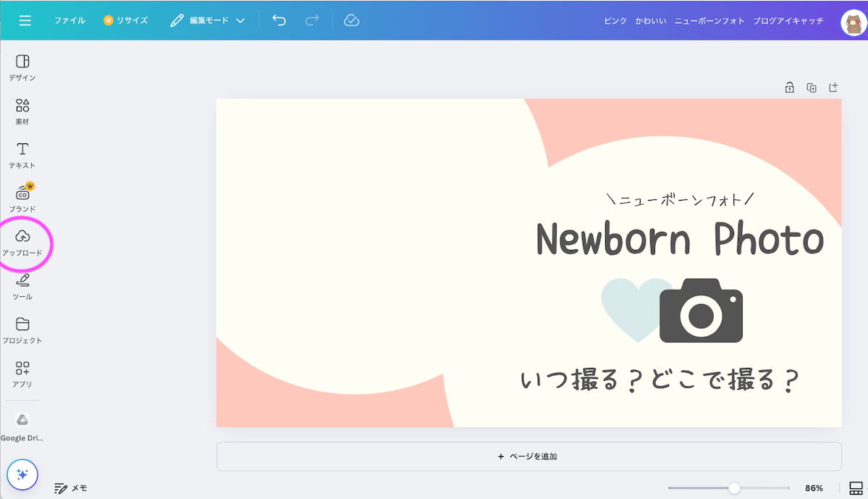Add a new page with the plus-page icon

tap(833, 88)
